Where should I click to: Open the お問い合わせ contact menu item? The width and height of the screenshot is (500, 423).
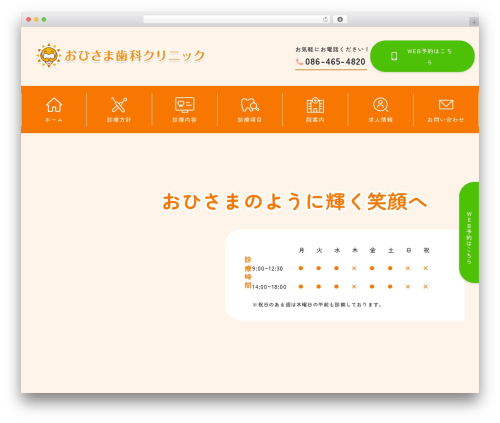(446, 110)
